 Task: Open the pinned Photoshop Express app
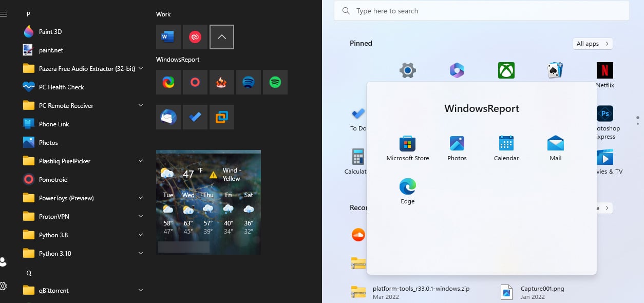(x=605, y=122)
